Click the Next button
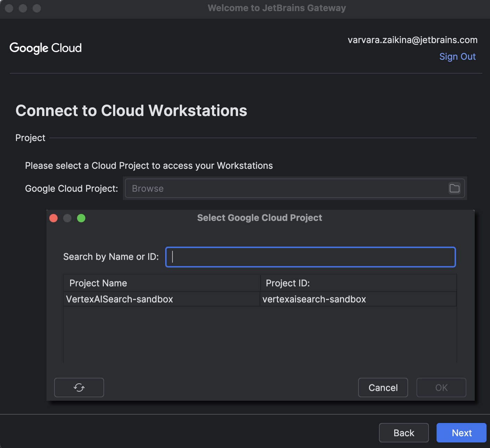Image resolution: width=490 pixels, height=448 pixels. 461,433
